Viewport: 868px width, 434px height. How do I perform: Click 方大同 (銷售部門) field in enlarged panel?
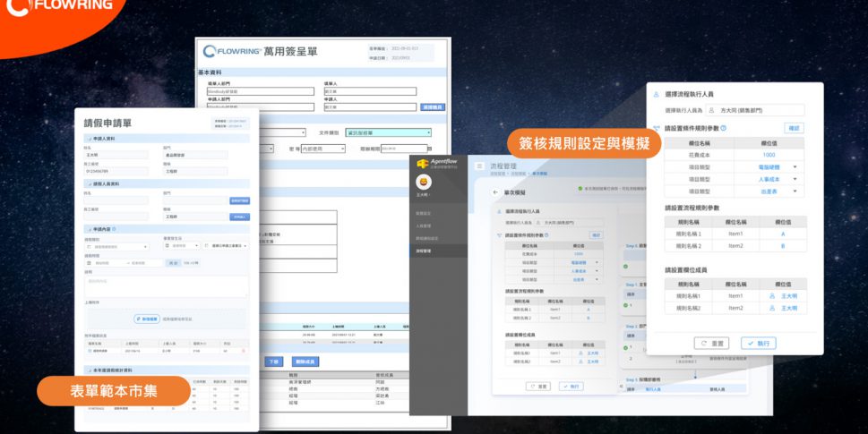click(755, 111)
